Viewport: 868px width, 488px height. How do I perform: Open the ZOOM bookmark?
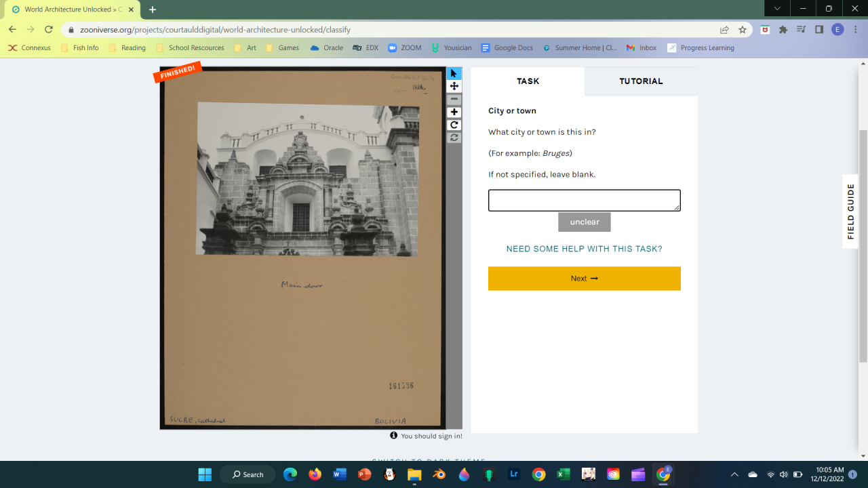[x=405, y=48]
